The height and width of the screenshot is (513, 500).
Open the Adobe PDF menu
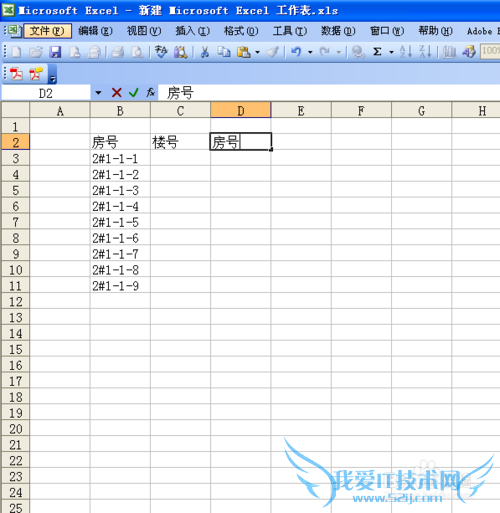pos(483,31)
